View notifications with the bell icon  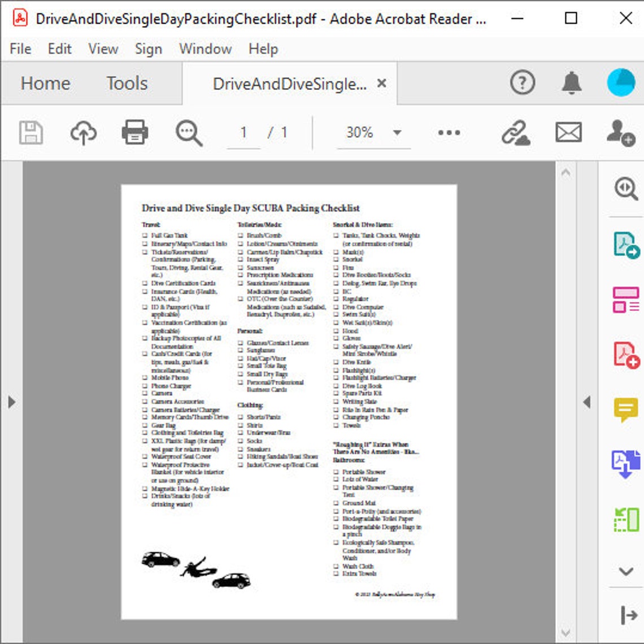click(x=571, y=82)
